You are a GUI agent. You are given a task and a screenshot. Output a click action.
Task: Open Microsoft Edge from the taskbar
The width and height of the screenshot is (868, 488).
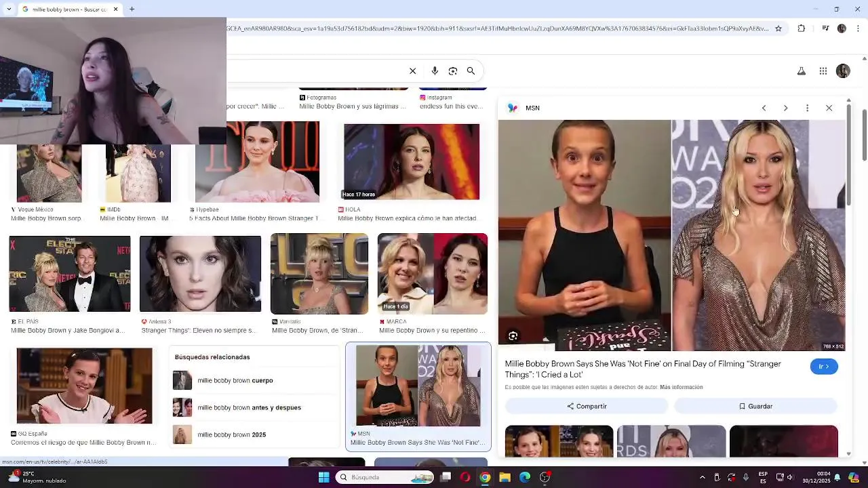[x=525, y=477]
